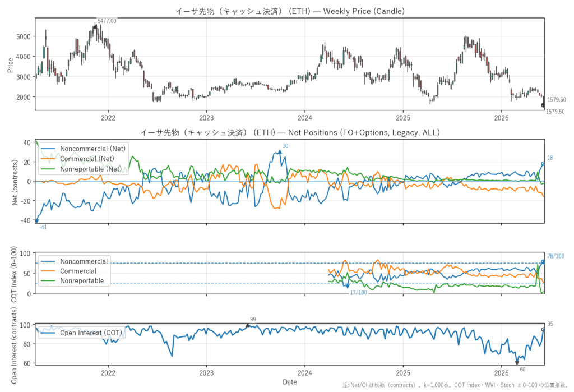Click the down marker at the open interest low
This screenshot has width=574, height=392.
517,363
